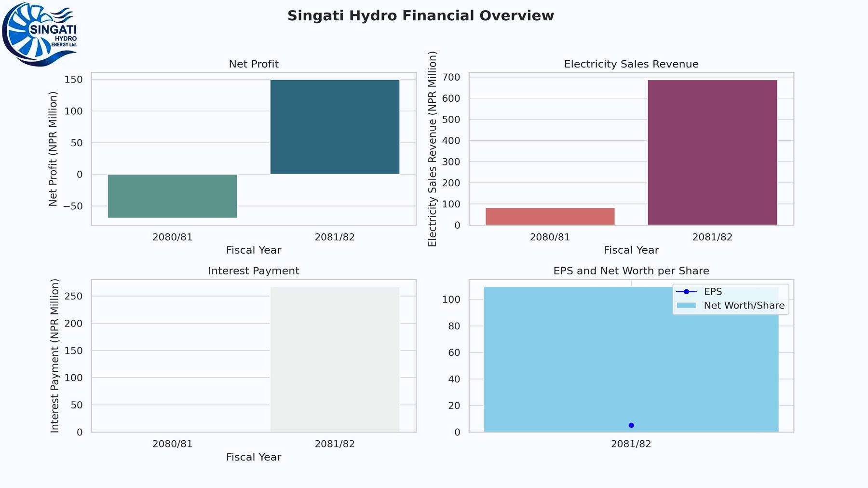The image size is (868, 488).
Task: Click the Interest Payment chart title
Action: click(254, 271)
